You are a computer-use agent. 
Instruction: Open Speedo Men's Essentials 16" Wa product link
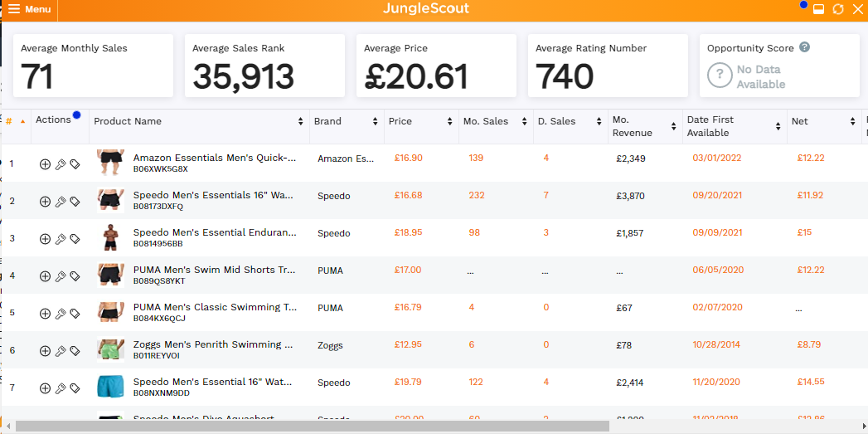pos(213,195)
